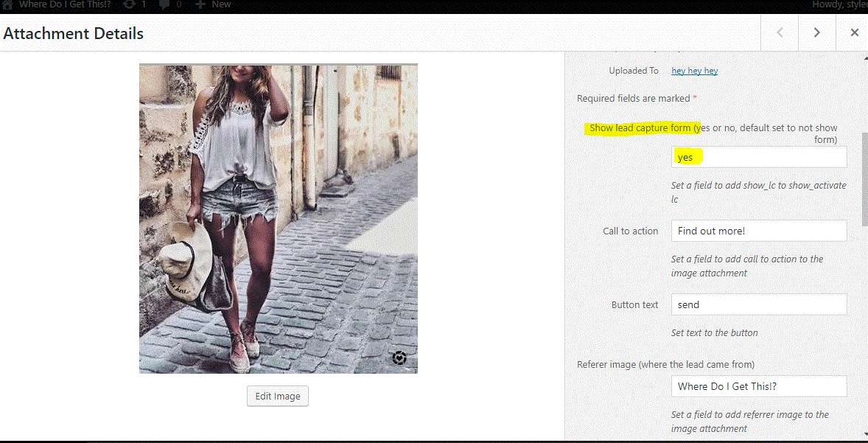Open the 'Where Do I Get This!?' site menu
The image size is (868, 443).
(65, 4)
